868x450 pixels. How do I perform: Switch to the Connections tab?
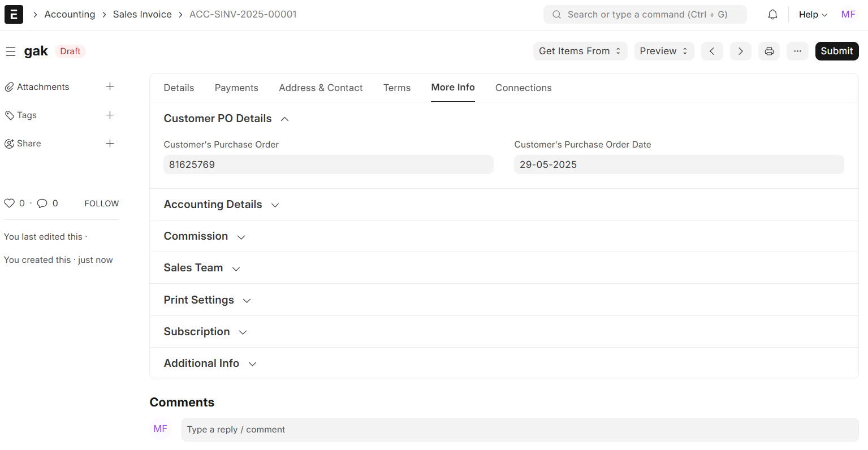(523, 88)
